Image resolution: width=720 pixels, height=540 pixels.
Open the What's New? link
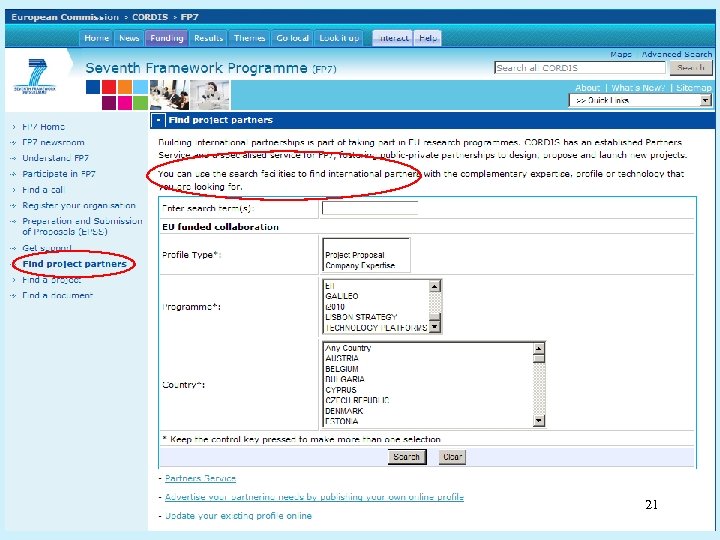[x=638, y=87]
